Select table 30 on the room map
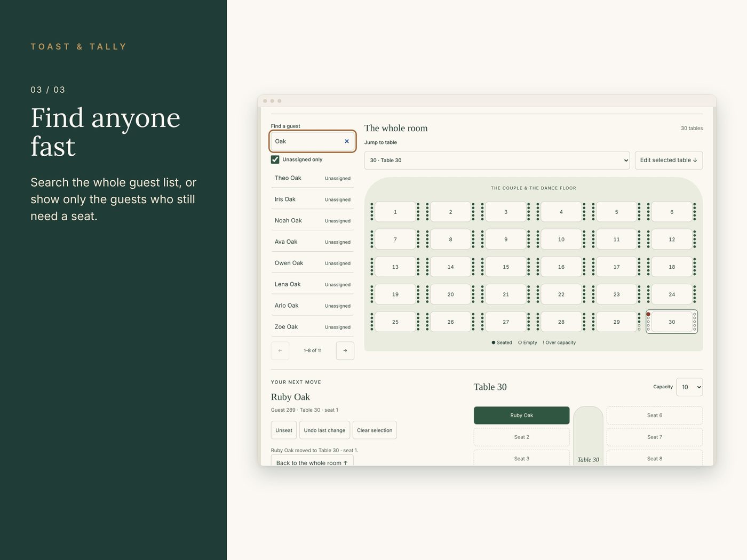747x560 pixels. pyautogui.click(x=672, y=322)
